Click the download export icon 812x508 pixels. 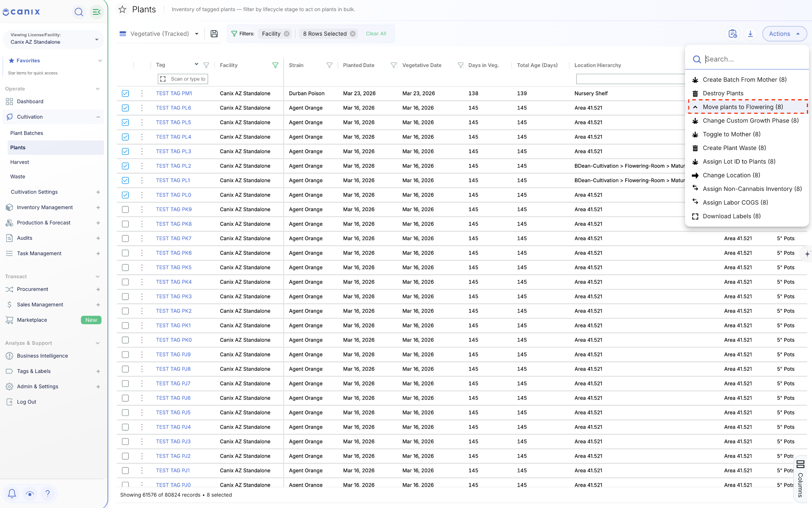pos(750,34)
